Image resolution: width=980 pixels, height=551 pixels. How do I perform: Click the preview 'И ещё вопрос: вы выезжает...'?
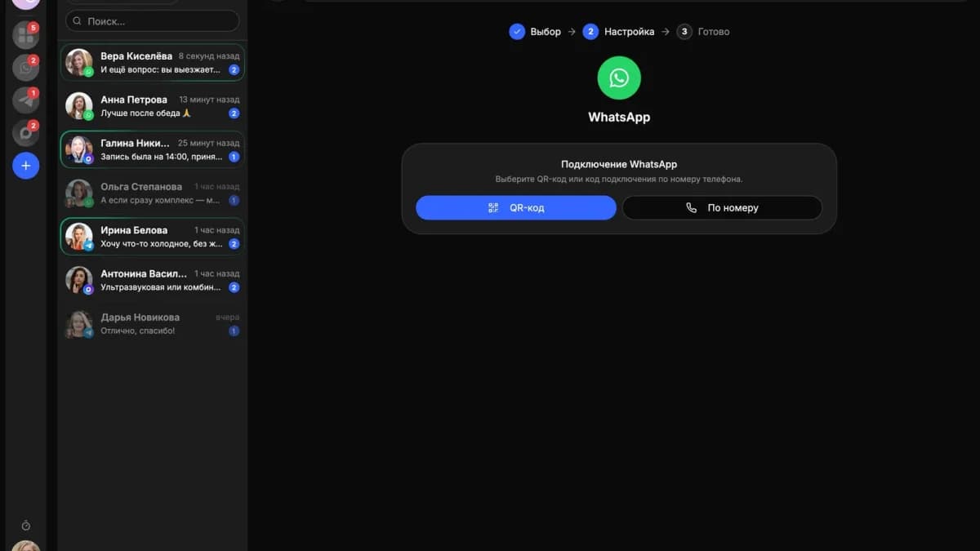coord(161,70)
